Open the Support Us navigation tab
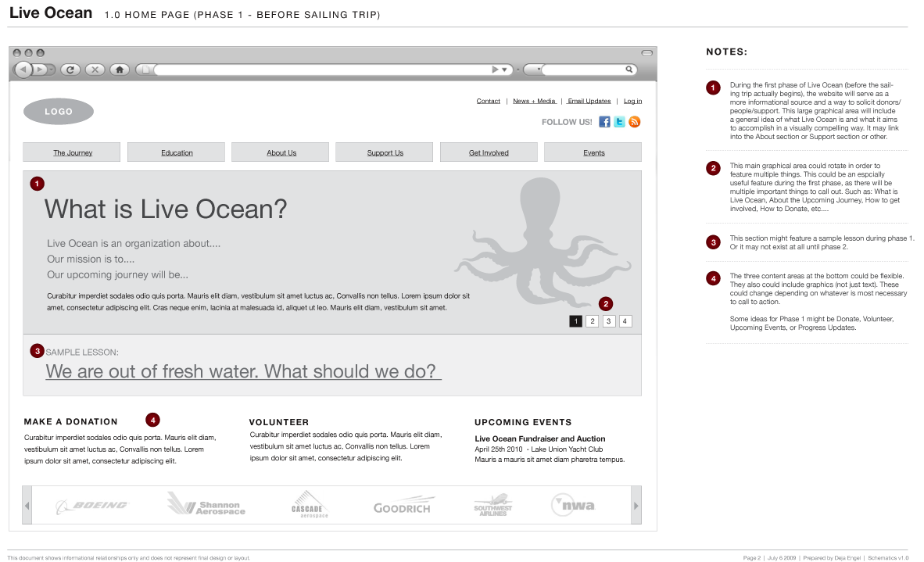924x562 pixels. click(385, 152)
